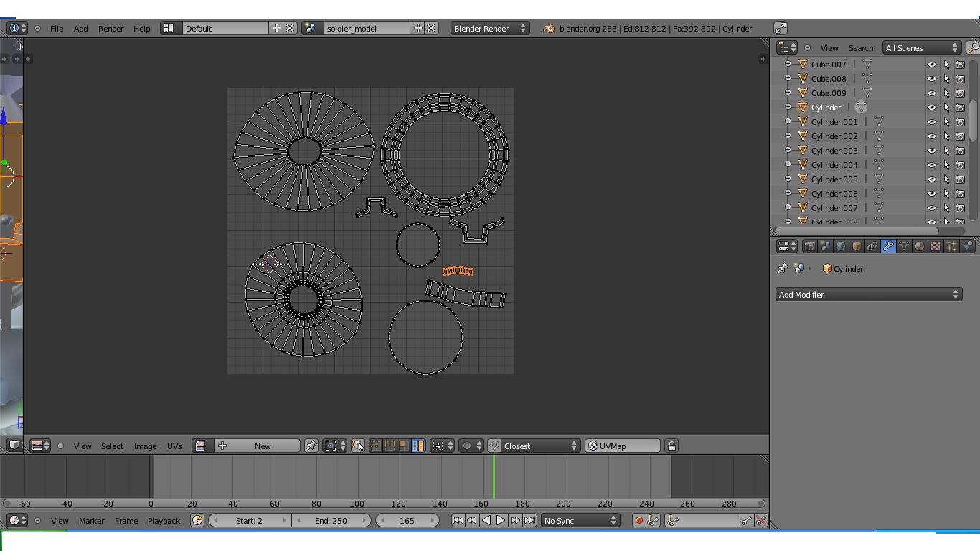Open the Render properties camera tab
980x551 pixels.
809,246
